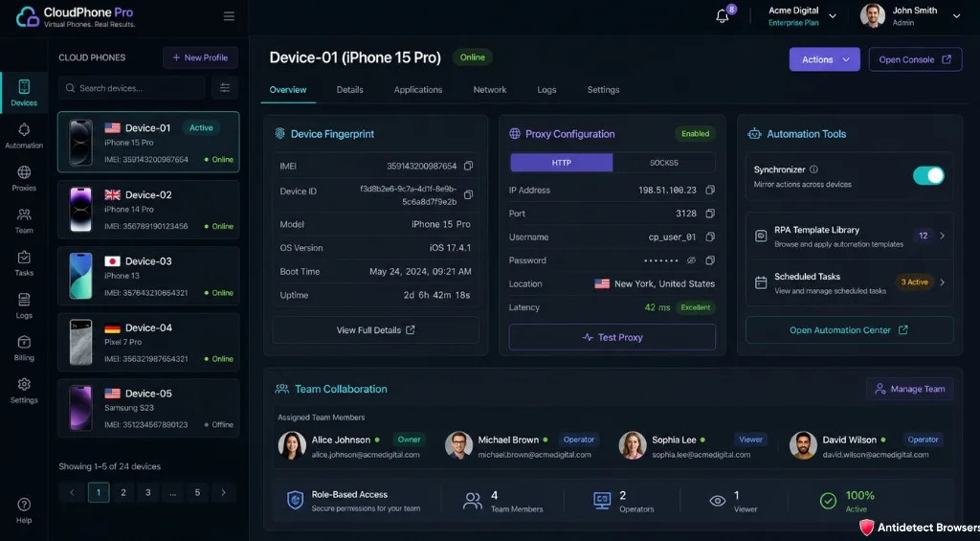Click the Role-Based Access shield icon
980x541 pixels.
tap(295, 501)
